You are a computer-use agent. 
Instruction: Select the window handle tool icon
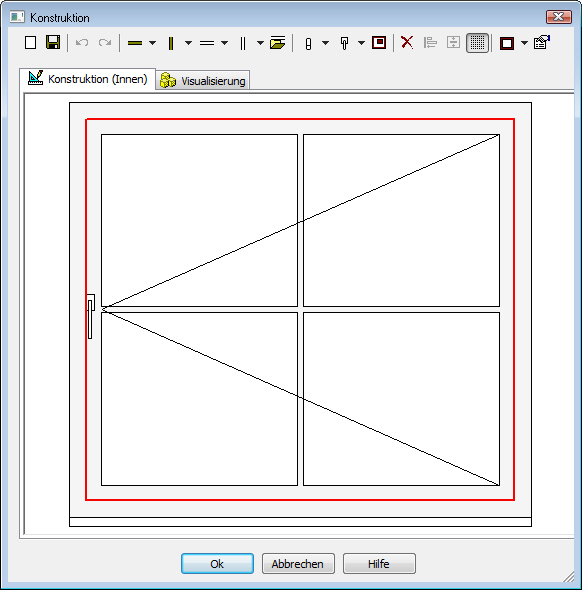pyautogui.click(x=344, y=43)
